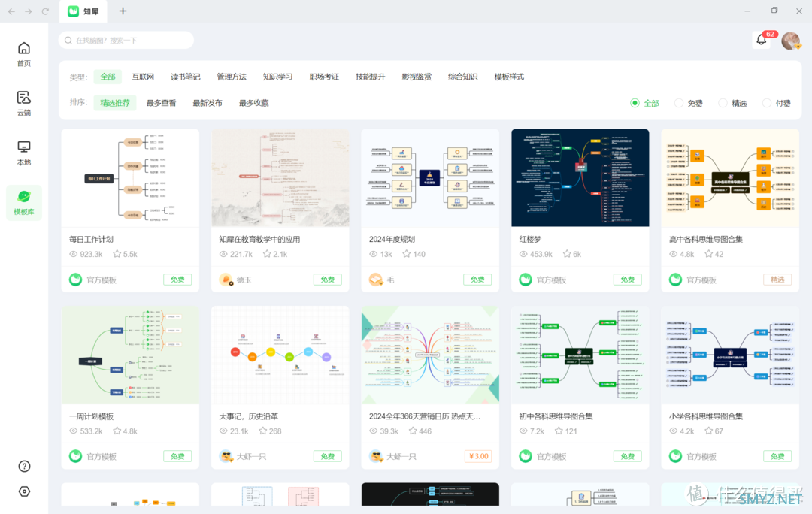Screen dimensions: 812x514
Task: Click the 初中各科思维导图合集 title
Action: tap(556, 416)
